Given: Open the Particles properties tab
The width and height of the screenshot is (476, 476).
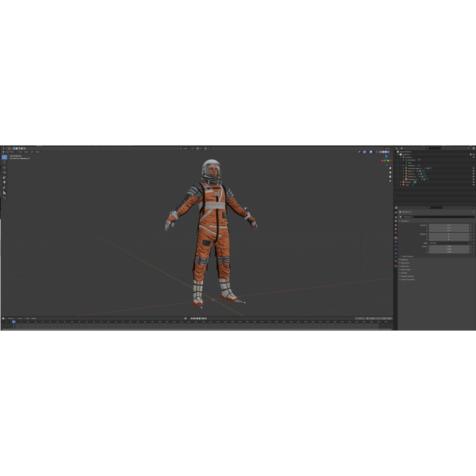Looking at the screenshot, I should pos(396,245).
